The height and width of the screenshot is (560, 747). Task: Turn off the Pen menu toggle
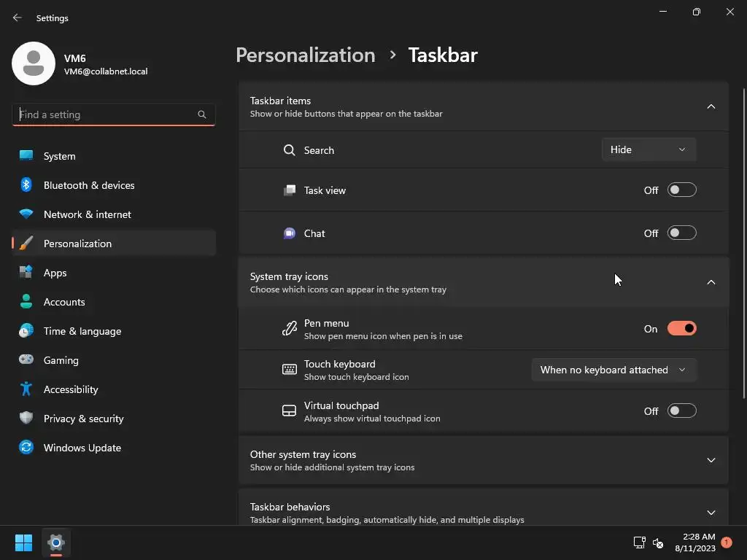(682, 329)
